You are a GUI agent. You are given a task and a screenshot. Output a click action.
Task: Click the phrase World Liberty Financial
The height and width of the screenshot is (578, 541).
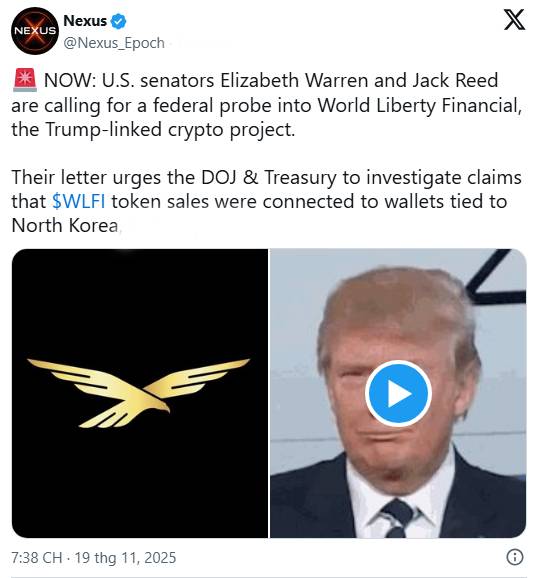419,105
